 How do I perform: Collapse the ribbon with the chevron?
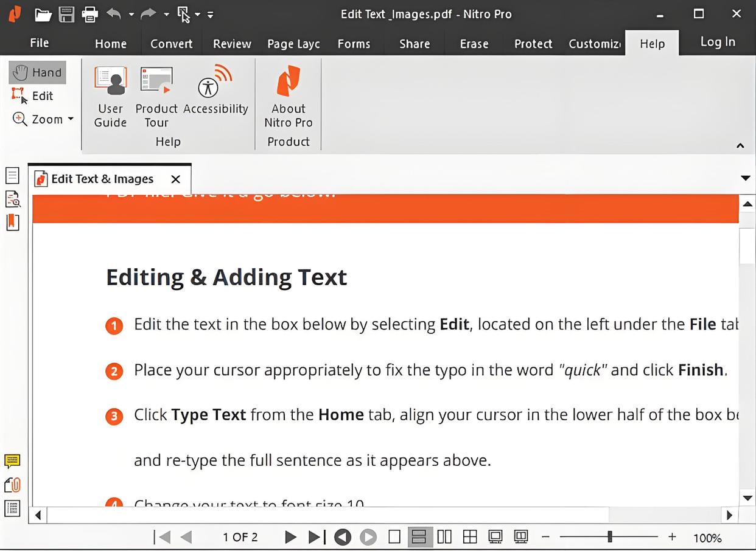740,145
